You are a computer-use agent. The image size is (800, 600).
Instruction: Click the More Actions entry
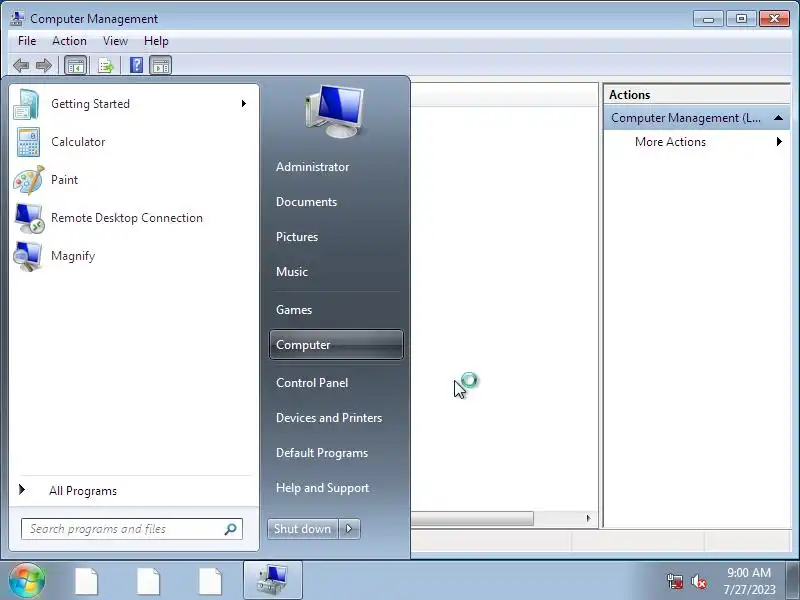(696, 142)
